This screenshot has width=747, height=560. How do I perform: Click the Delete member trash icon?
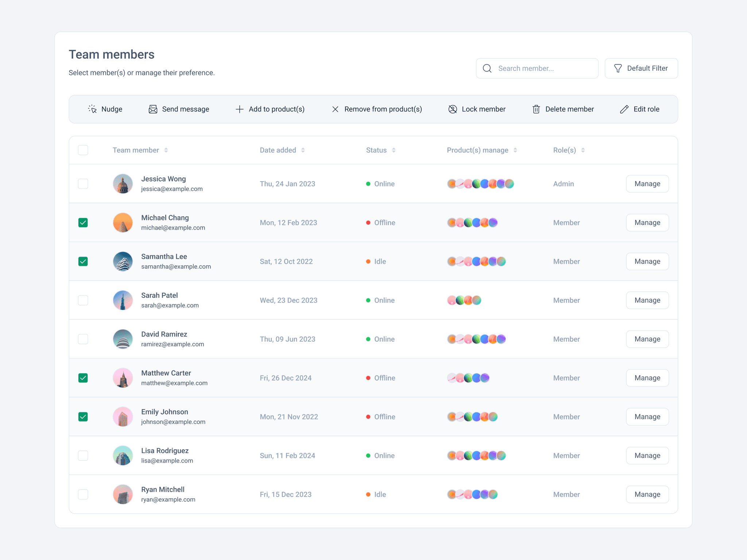536,109
